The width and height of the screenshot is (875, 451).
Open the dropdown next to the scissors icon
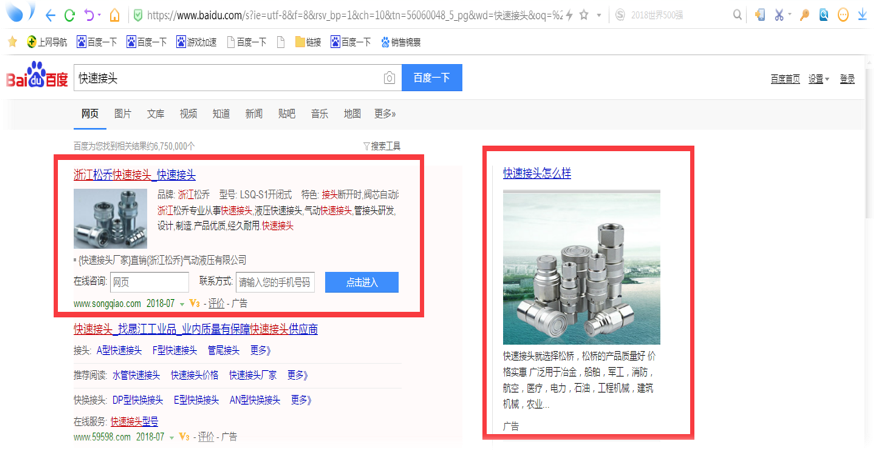click(x=790, y=15)
